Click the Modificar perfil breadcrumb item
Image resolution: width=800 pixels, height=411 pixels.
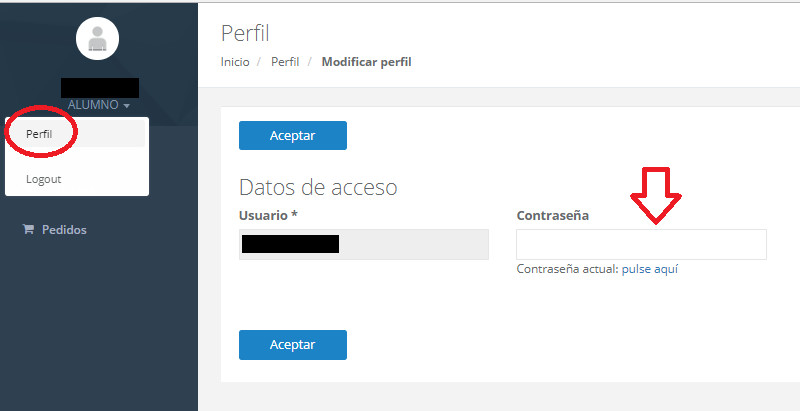pos(366,62)
